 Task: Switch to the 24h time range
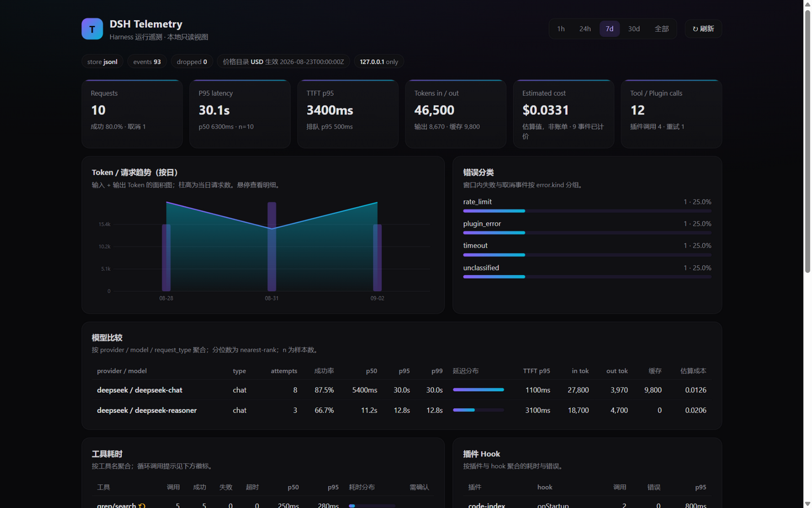click(x=585, y=29)
